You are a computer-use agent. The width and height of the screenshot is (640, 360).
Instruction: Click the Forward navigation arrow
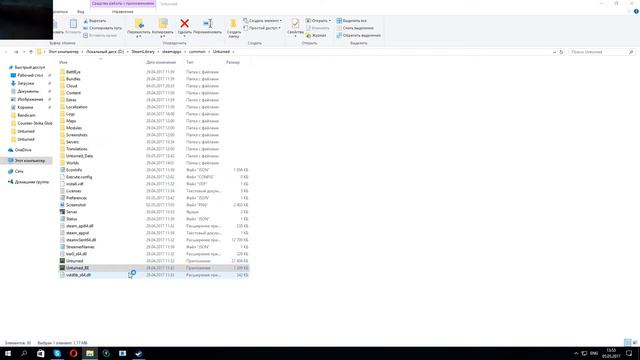[x=16, y=52]
